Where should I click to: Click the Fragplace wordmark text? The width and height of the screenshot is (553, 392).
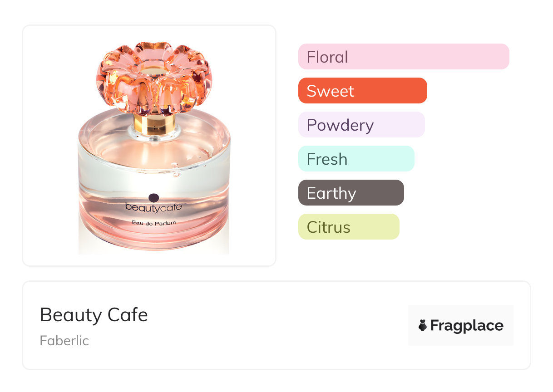click(x=467, y=325)
